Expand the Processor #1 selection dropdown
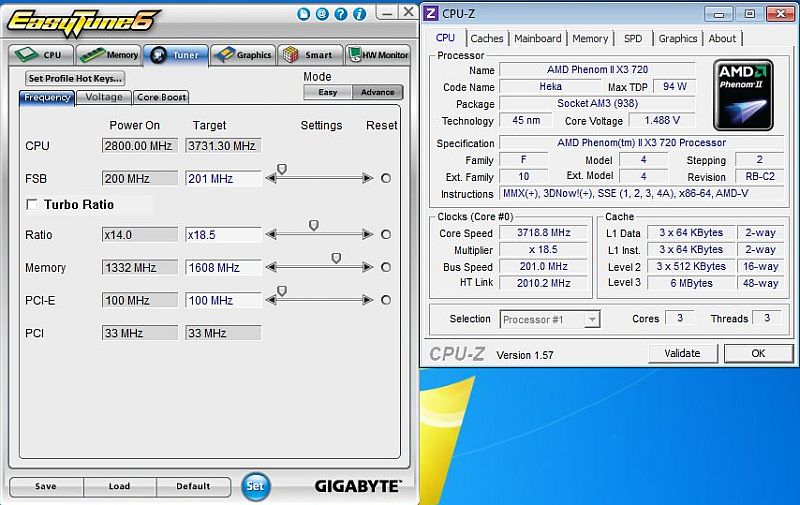The height and width of the screenshot is (505, 800). [591, 319]
